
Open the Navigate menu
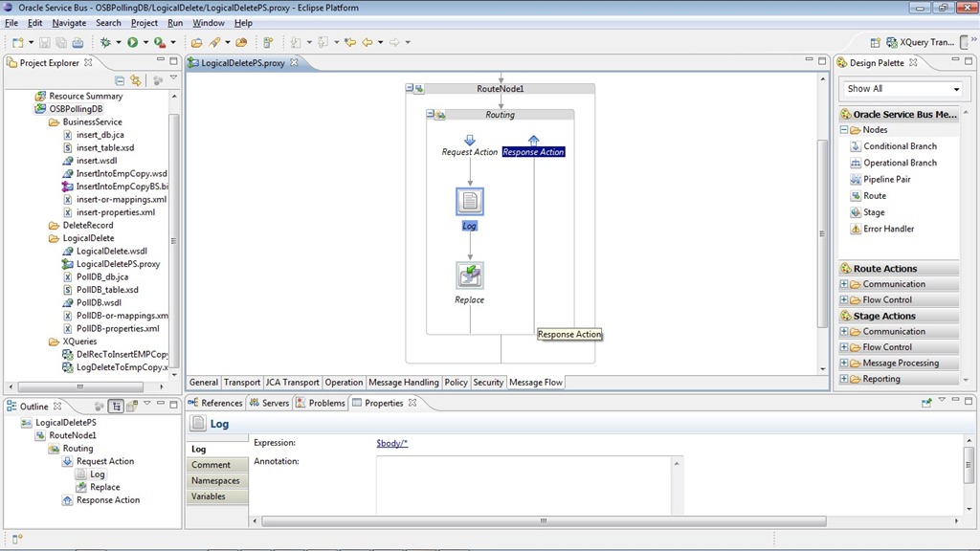pyautogui.click(x=69, y=23)
